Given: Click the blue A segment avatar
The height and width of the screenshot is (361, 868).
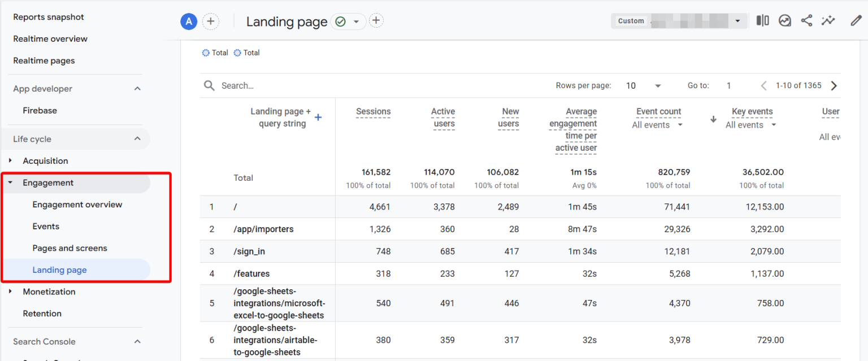Looking at the screenshot, I should tap(188, 21).
